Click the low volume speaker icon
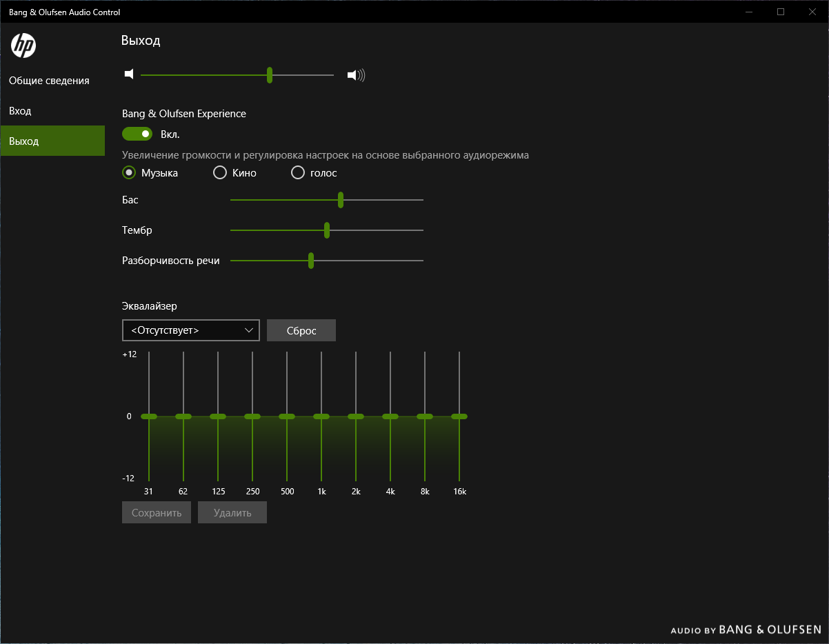Viewport: 829px width, 644px height. point(128,74)
